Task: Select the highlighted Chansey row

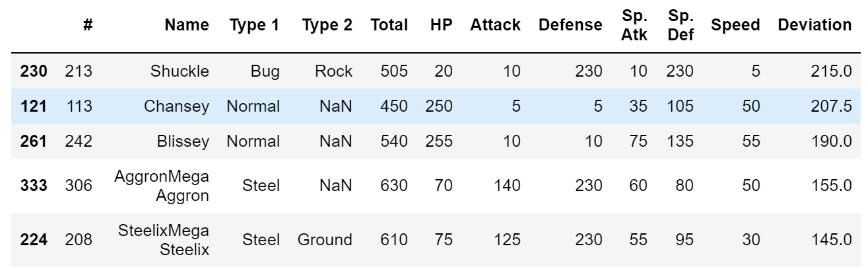Action: coord(434,106)
